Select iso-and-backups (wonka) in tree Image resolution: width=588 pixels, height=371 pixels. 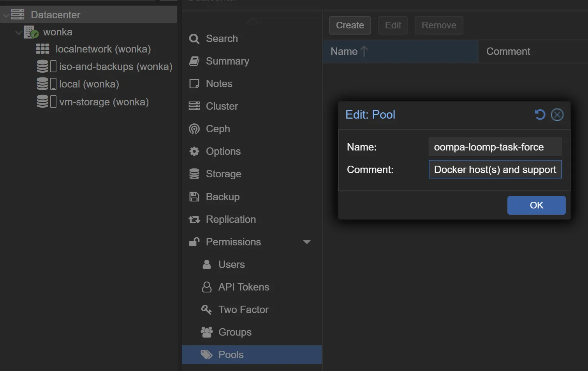click(116, 66)
